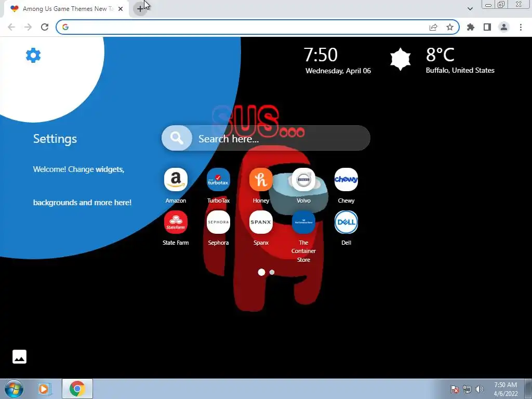Open the Extensions puzzle icon
This screenshot has height=399, width=532.
(471, 27)
